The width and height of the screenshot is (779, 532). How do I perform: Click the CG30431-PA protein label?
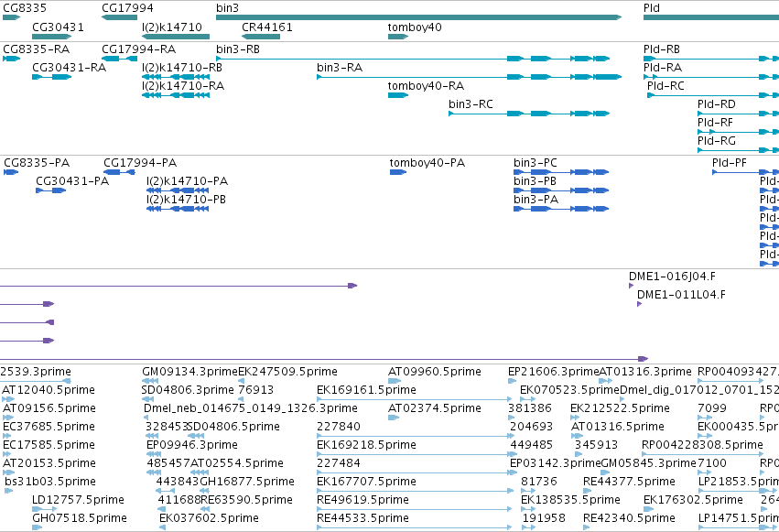point(72,181)
